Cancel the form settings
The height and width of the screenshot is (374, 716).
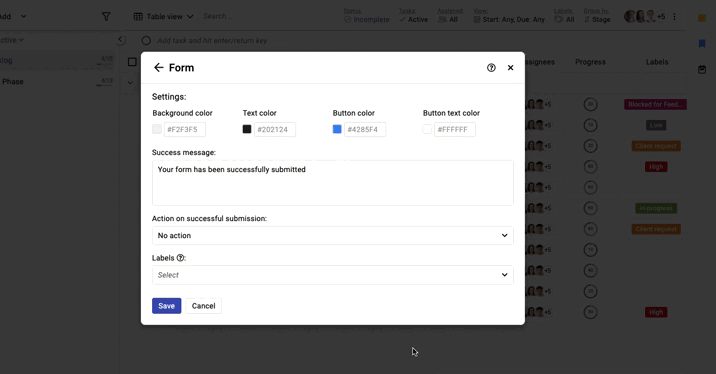(203, 306)
